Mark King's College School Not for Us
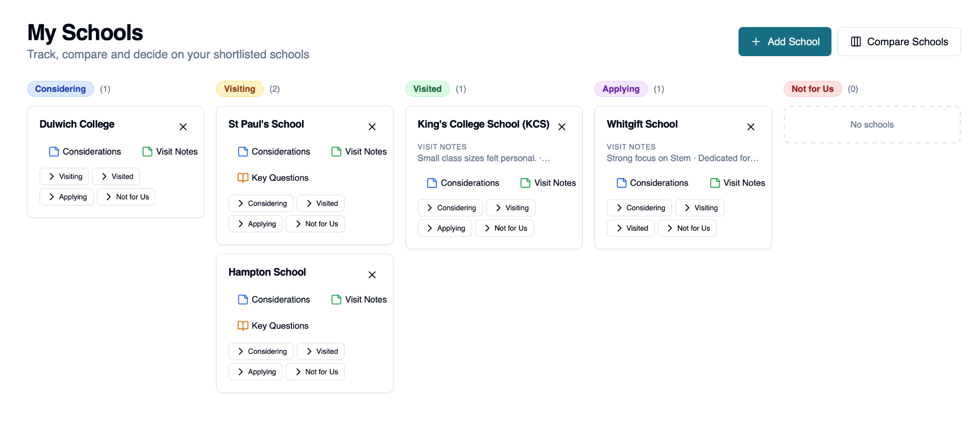This screenshot has height=441, width=980. (x=504, y=228)
